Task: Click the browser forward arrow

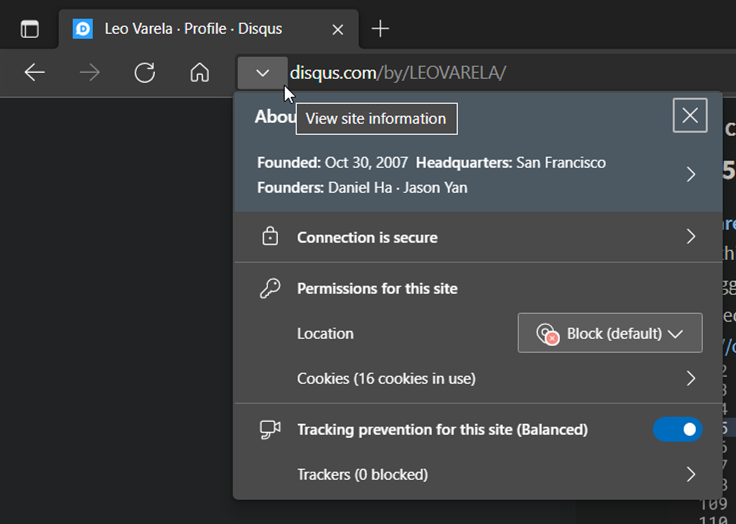Action: pyautogui.click(x=90, y=73)
